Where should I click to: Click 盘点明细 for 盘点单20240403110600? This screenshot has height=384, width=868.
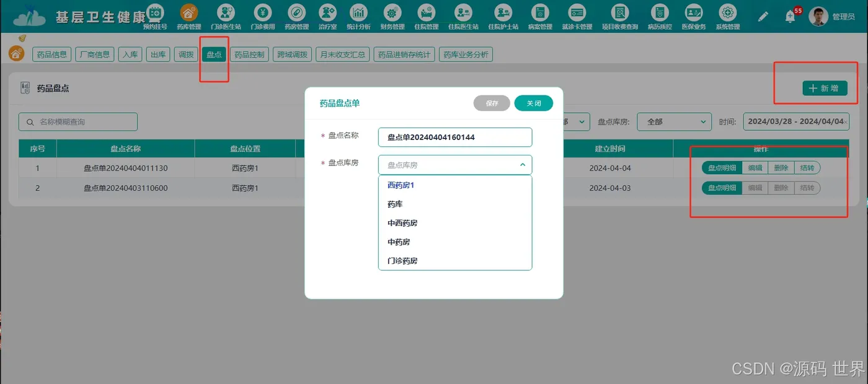pyautogui.click(x=722, y=188)
